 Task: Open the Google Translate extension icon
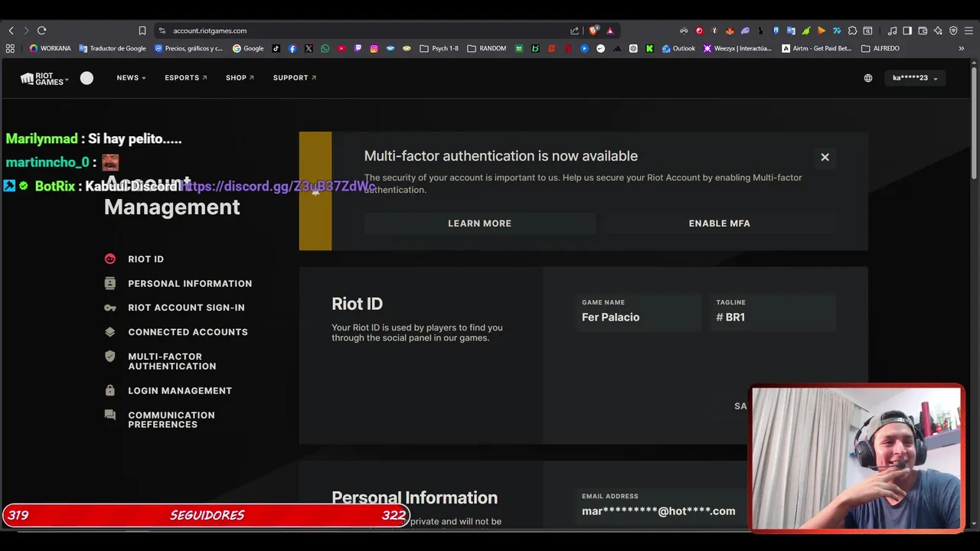(x=791, y=31)
